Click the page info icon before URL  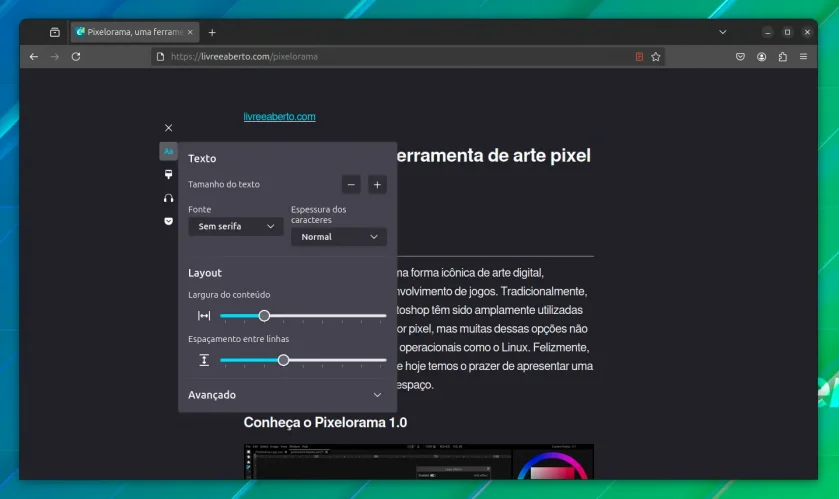[160, 56]
